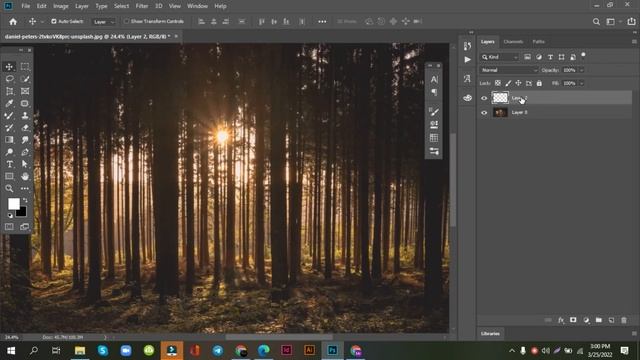Open the Paragraph panel icon
The image size is (640, 360).
point(434,92)
